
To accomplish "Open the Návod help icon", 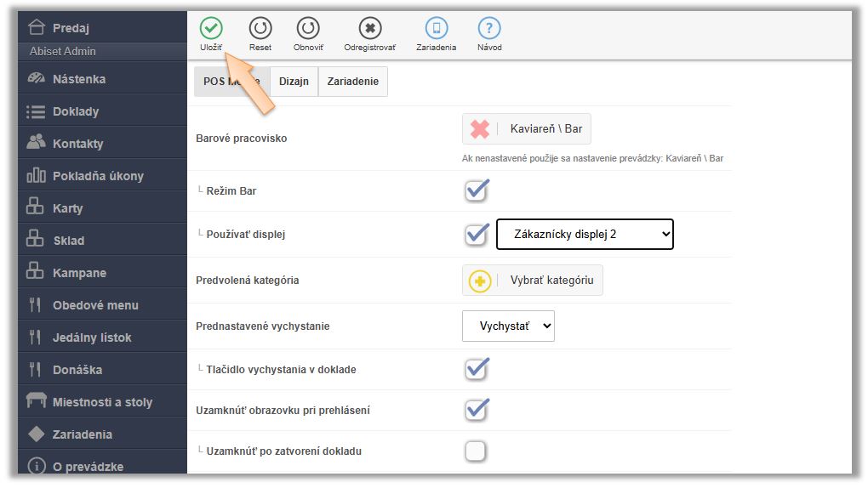I will [x=489, y=28].
